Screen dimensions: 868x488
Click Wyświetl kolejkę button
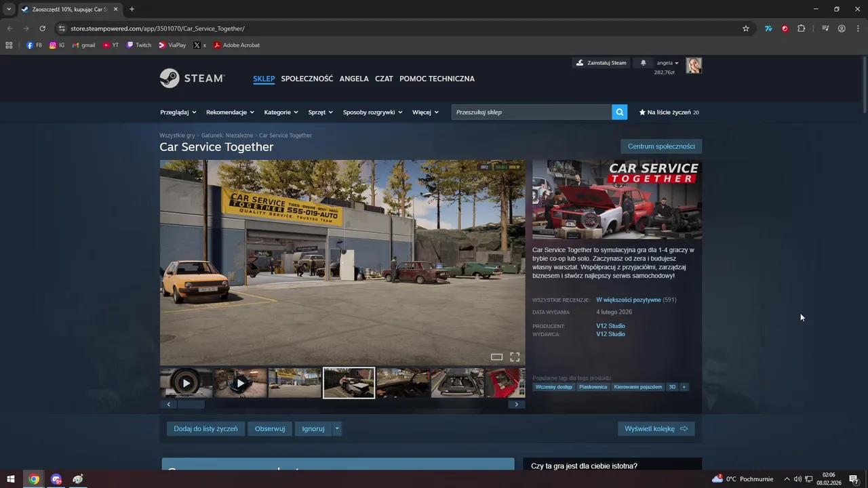click(656, 428)
